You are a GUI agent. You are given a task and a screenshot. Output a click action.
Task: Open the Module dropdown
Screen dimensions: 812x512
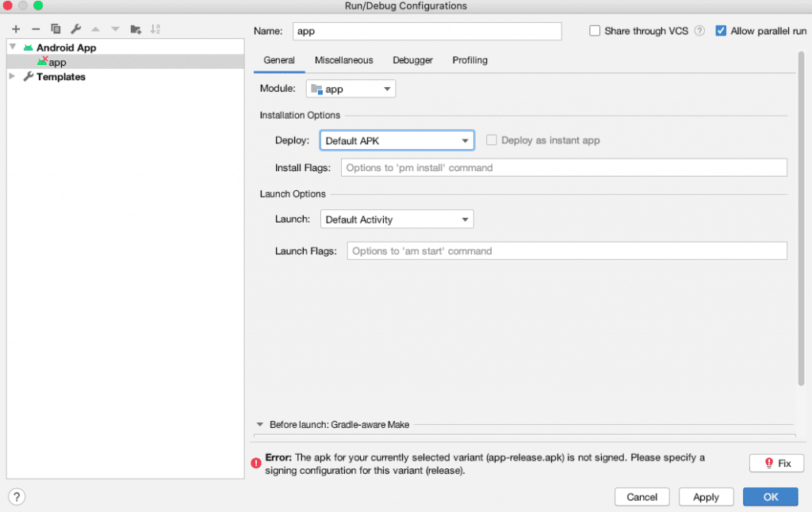coord(350,89)
